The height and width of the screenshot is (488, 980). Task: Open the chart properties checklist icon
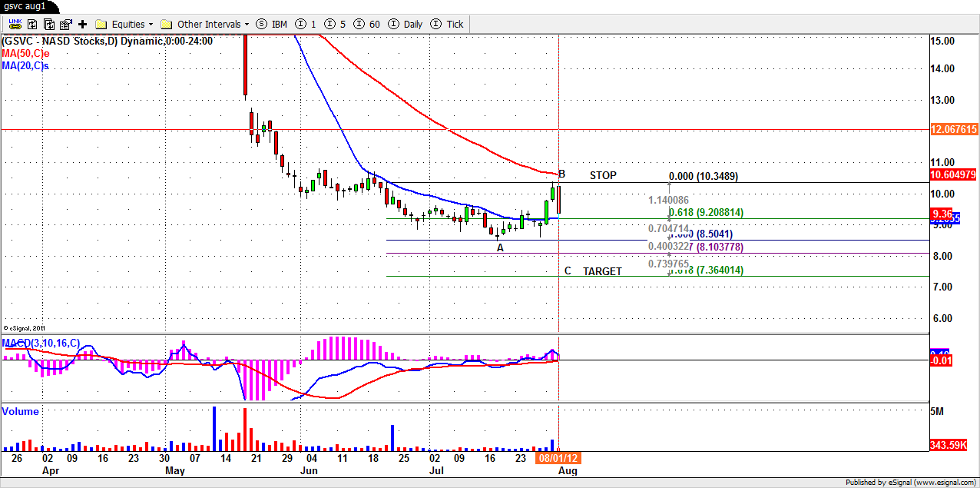point(65,24)
